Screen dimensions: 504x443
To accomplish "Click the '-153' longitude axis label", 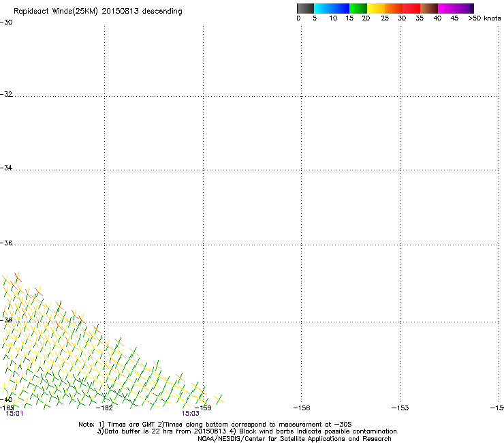I will [400, 408].
